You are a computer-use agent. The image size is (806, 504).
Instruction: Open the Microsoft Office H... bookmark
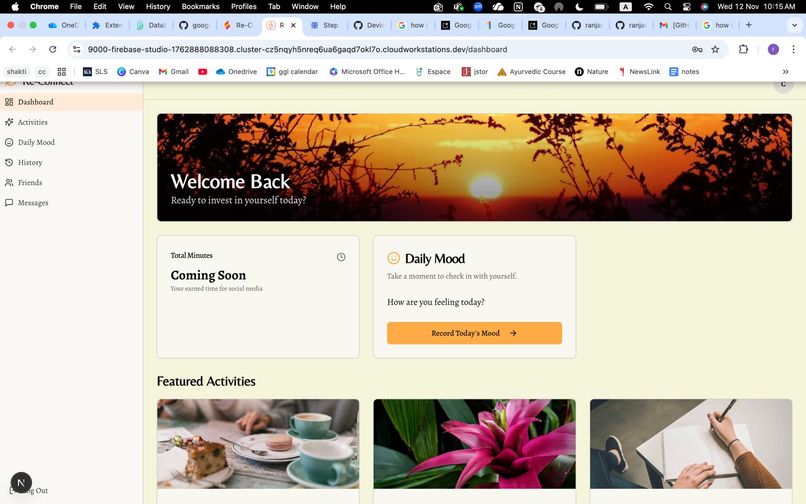coord(367,71)
